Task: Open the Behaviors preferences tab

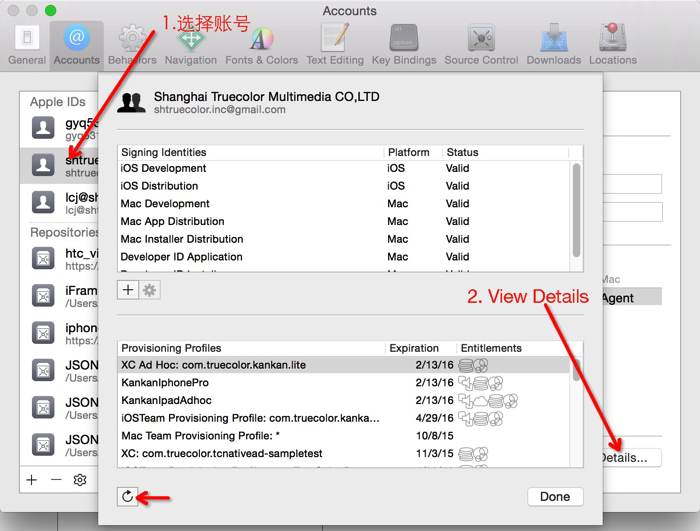Action: tap(132, 45)
